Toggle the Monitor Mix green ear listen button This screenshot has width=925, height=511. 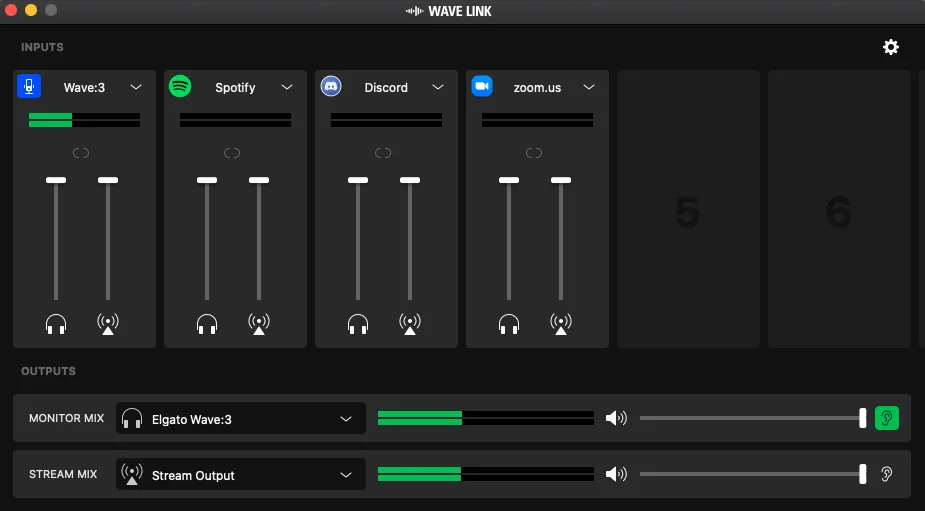886,418
